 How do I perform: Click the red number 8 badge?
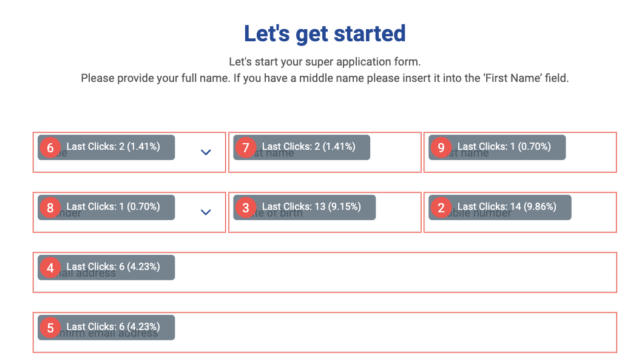coord(50,207)
